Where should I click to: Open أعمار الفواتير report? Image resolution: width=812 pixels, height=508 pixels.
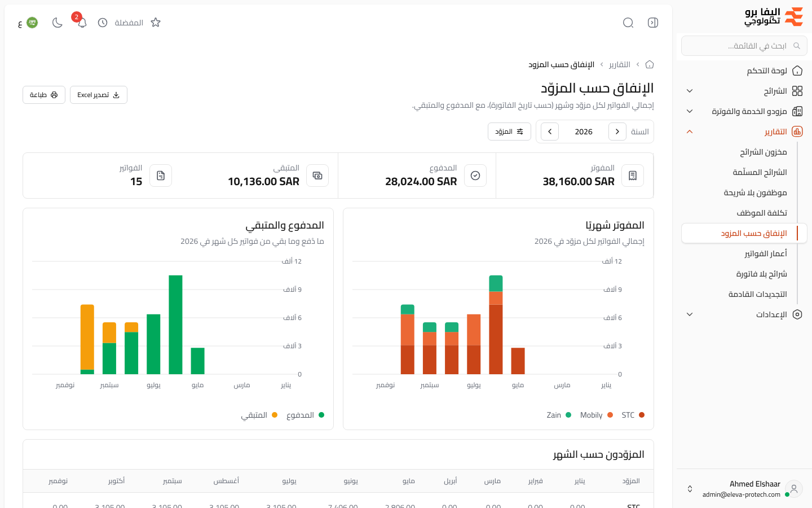766,253
